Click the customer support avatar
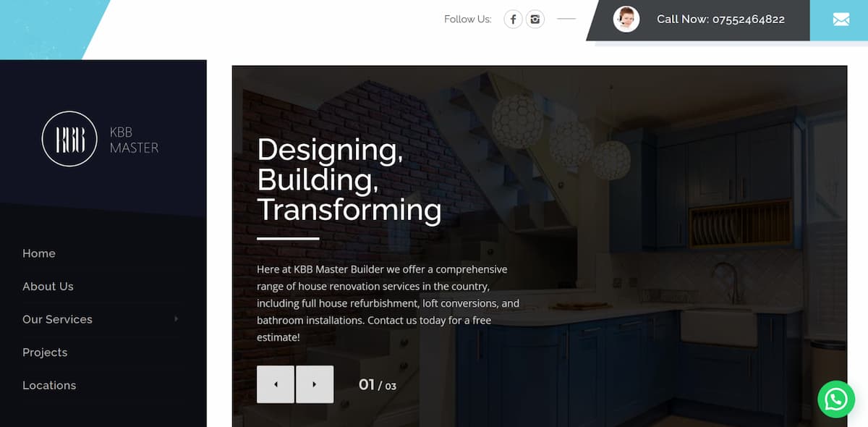 [x=626, y=20]
